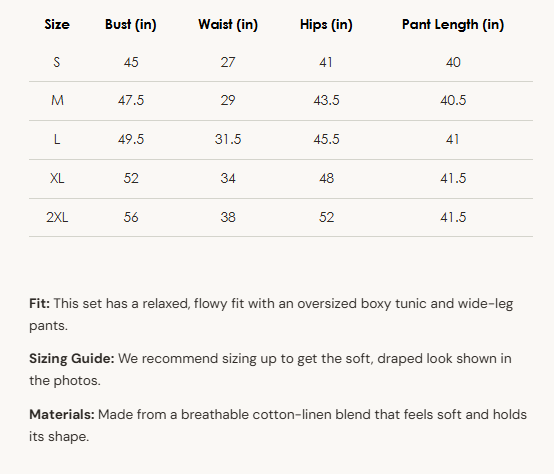Viewport: 554px width, 474px height.
Task: Click the Waist (in) column header
Action: (x=228, y=24)
